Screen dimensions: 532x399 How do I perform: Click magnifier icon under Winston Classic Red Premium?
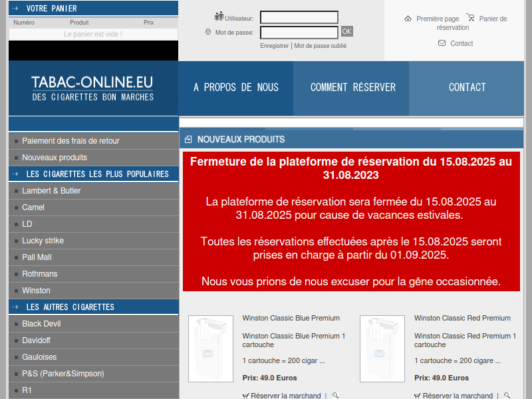[x=507, y=395]
